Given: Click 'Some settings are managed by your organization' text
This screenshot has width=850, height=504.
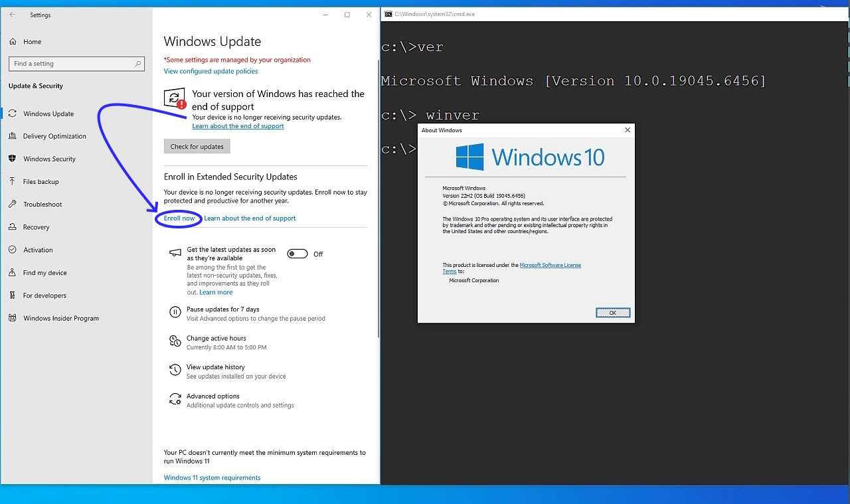Looking at the screenshot, I should click(237, 60).
